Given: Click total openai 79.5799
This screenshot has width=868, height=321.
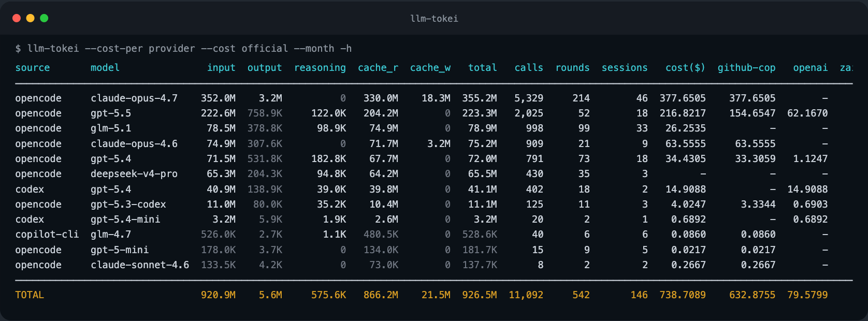Looking at the screenshot, I should coord(807,295).
